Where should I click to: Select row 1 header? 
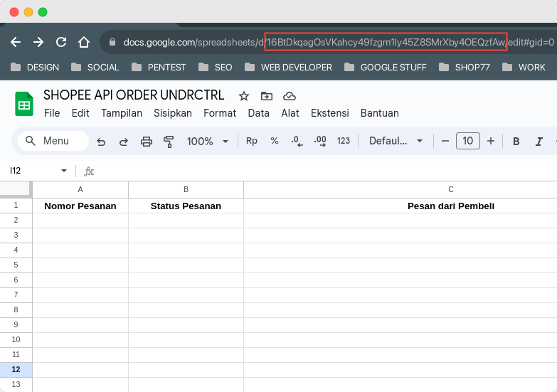coord(16,206)
